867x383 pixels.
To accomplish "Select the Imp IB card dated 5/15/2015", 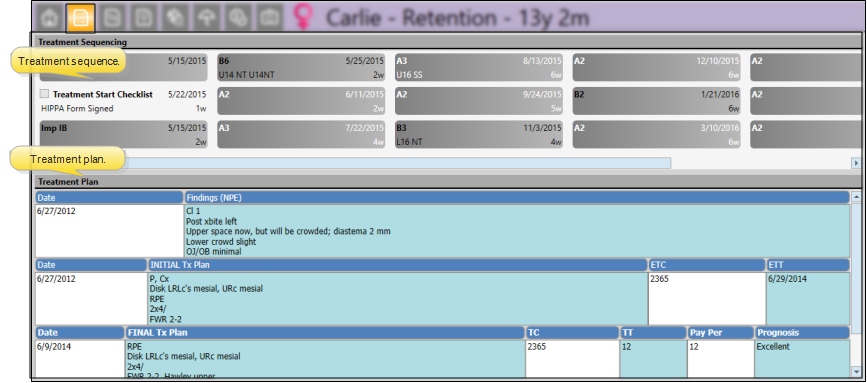I will click(x=124, y=135).
